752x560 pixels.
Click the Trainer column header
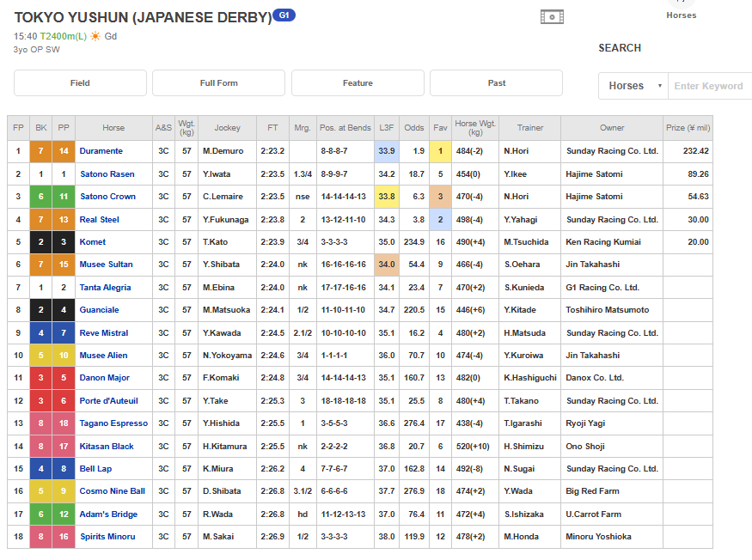(x=530, y=128)
